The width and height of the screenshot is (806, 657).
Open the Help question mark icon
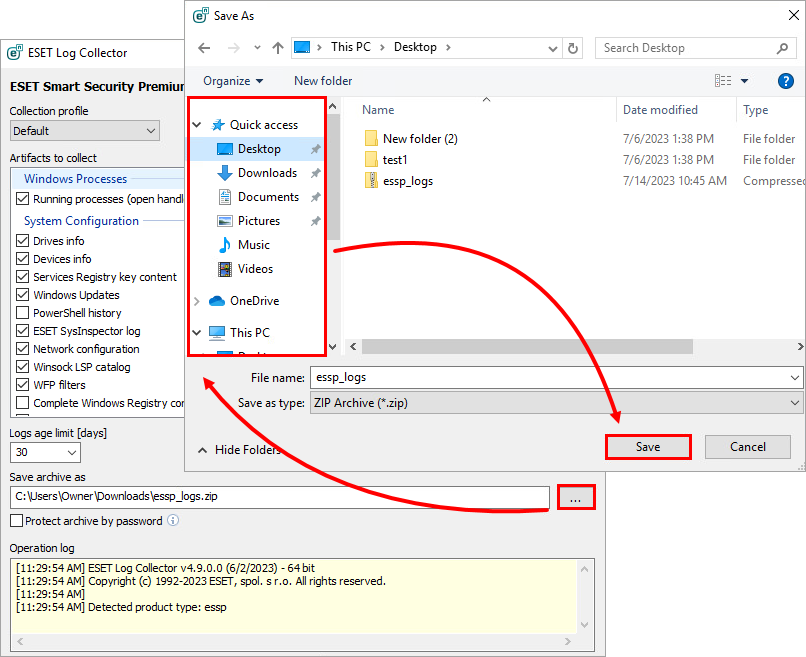785,81
